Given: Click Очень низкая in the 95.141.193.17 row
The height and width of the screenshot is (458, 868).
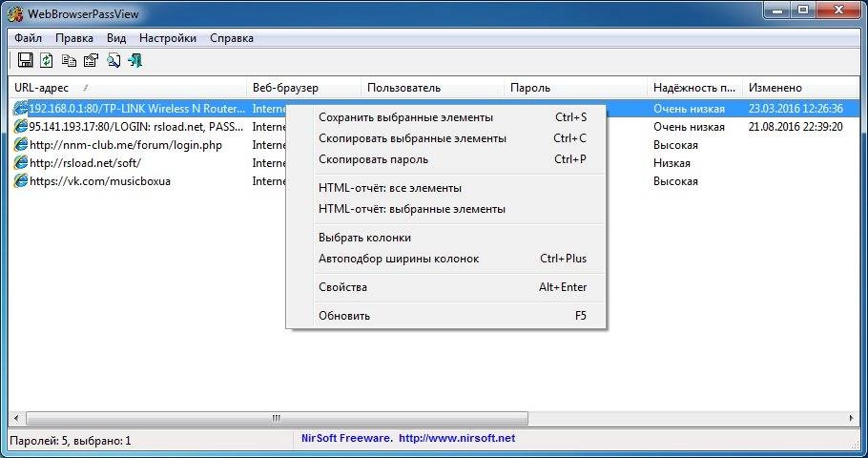Looking at the screenshot, I should click(689, 127).
